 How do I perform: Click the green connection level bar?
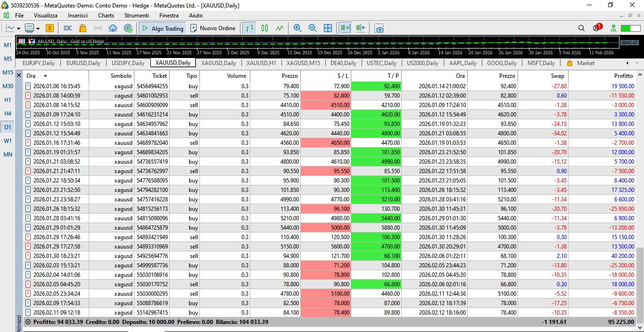click(x=630, y=28)
